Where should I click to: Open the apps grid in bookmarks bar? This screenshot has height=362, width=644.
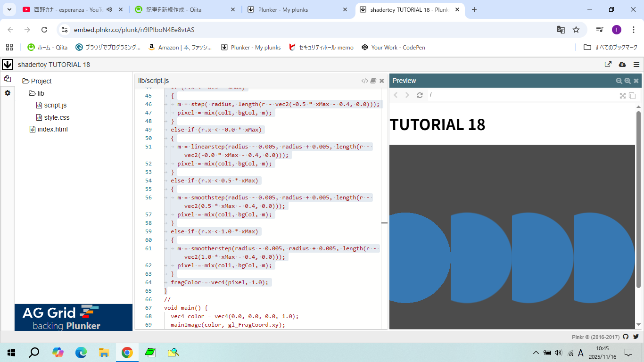(x=9, y=47)
